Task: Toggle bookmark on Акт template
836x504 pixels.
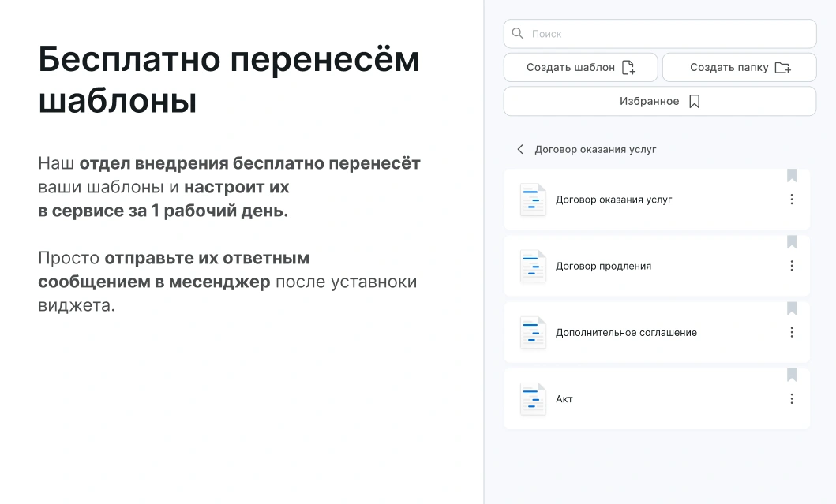Action: (x=792, y=375)
